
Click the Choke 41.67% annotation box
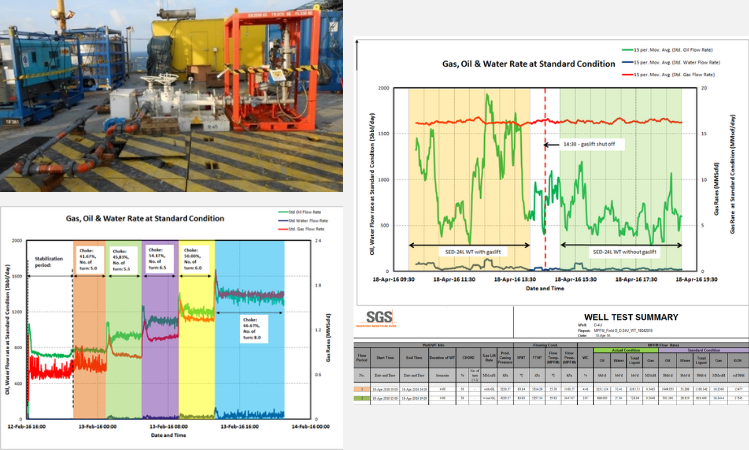88,260
